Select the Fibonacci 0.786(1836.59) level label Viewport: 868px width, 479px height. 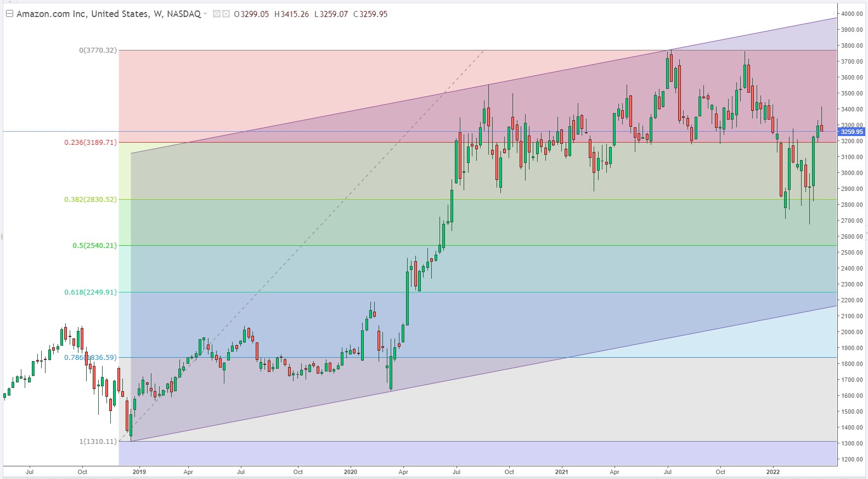91,357
